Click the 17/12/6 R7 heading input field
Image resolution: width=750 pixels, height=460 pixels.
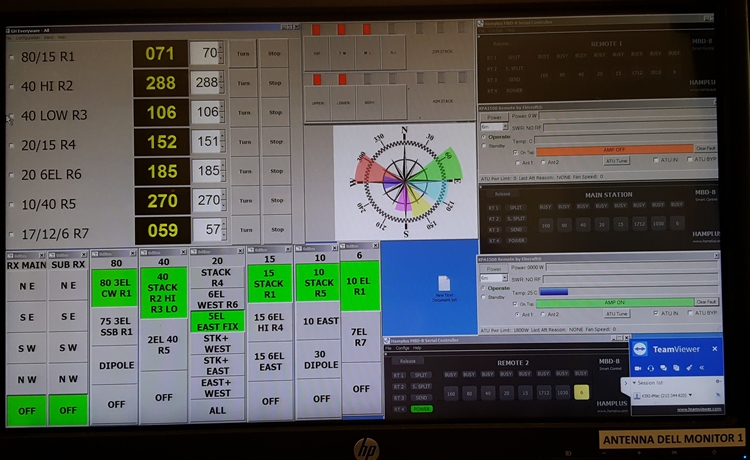coord(206,230)
